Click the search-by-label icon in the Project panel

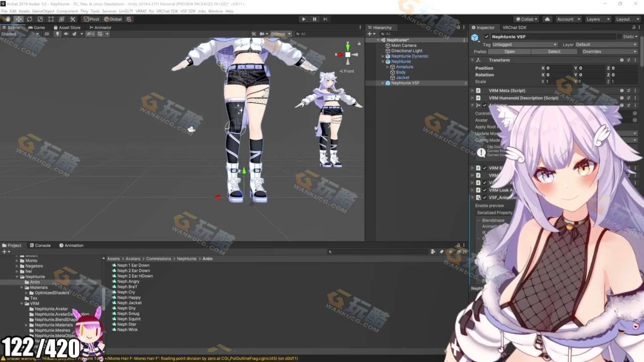[x=441, y=251]
